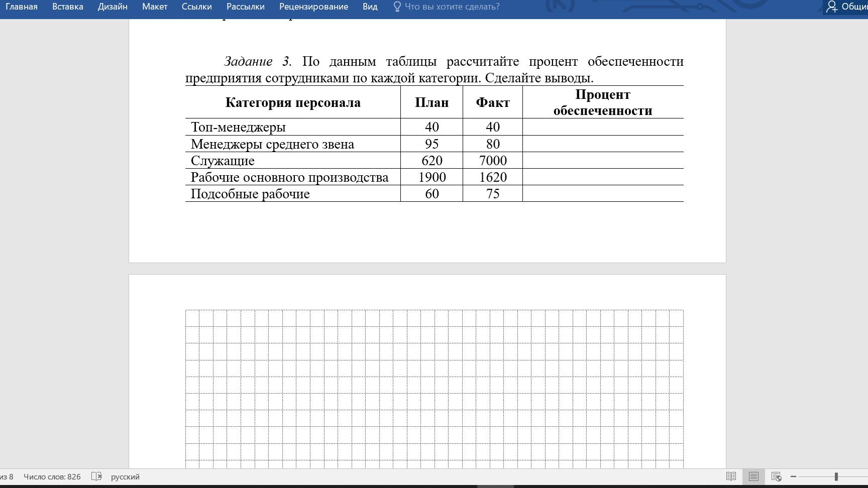Image resolution: width=868 pixels, height=488 pixels.
Task: Click the empty percent cell for Служащие
Action: tap(603, 161)
